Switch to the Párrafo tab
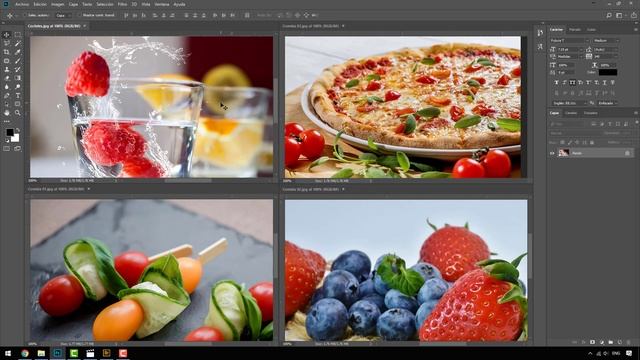 coord(575,29)
